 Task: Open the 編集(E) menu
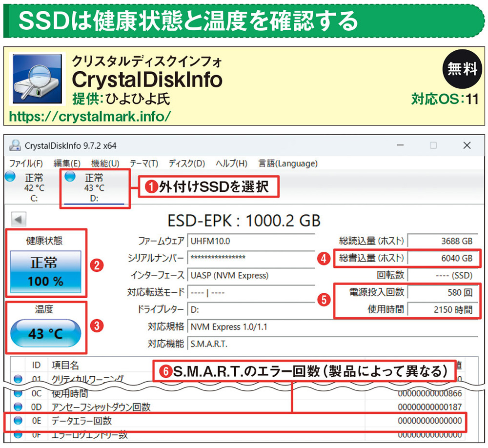[x=67, y=163]
